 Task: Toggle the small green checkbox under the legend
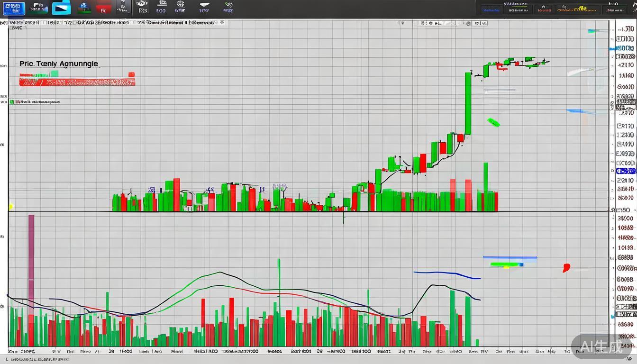pos(12,102)
